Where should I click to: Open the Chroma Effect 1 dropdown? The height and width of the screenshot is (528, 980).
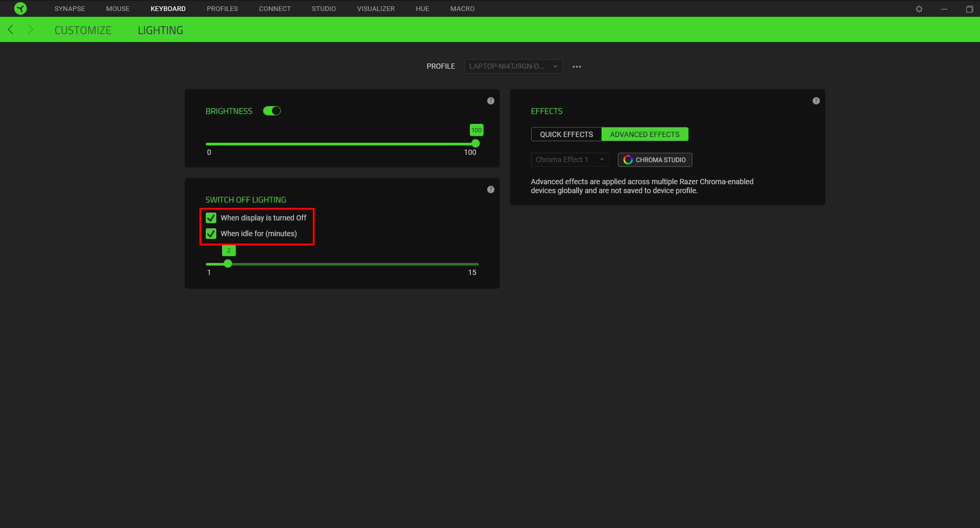click(x=570, y=160)
